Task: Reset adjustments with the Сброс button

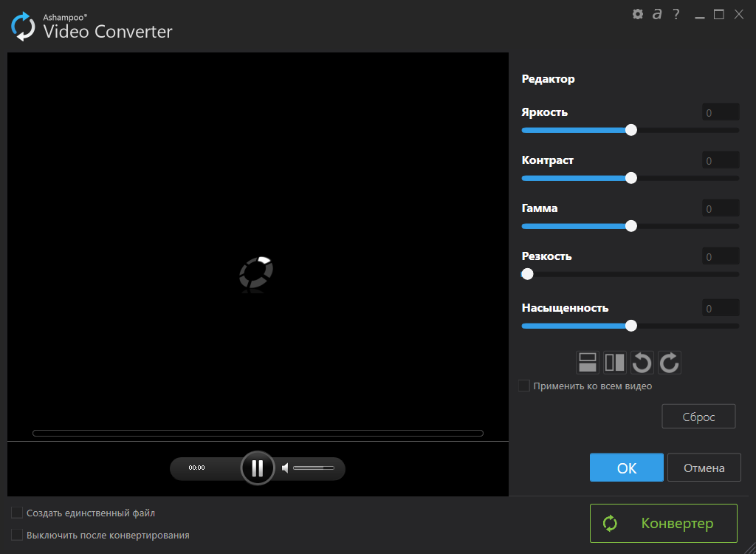Action: (x=698, y=416)
